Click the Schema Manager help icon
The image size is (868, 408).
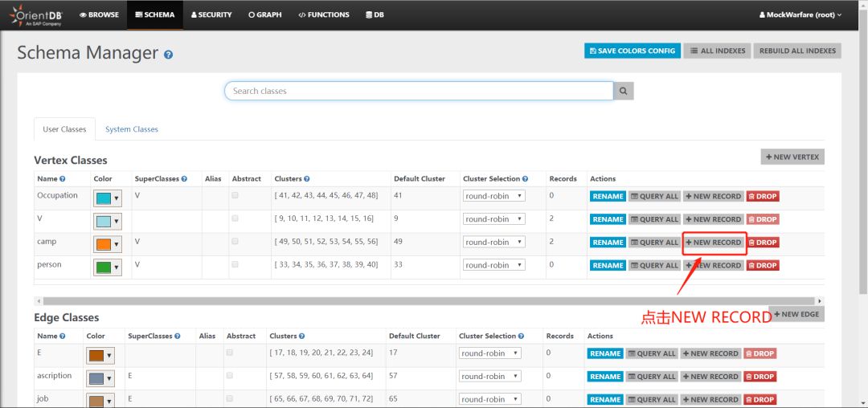[x=168, y=55]
